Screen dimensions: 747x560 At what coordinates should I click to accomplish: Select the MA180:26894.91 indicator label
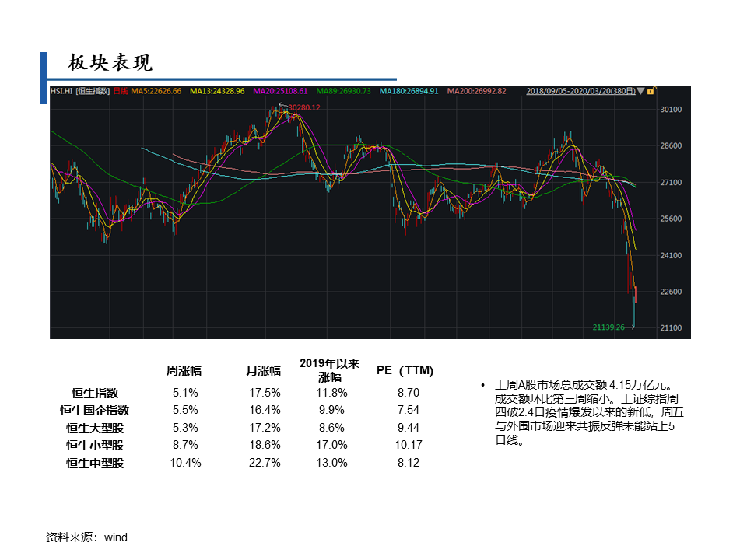(409, 91)
